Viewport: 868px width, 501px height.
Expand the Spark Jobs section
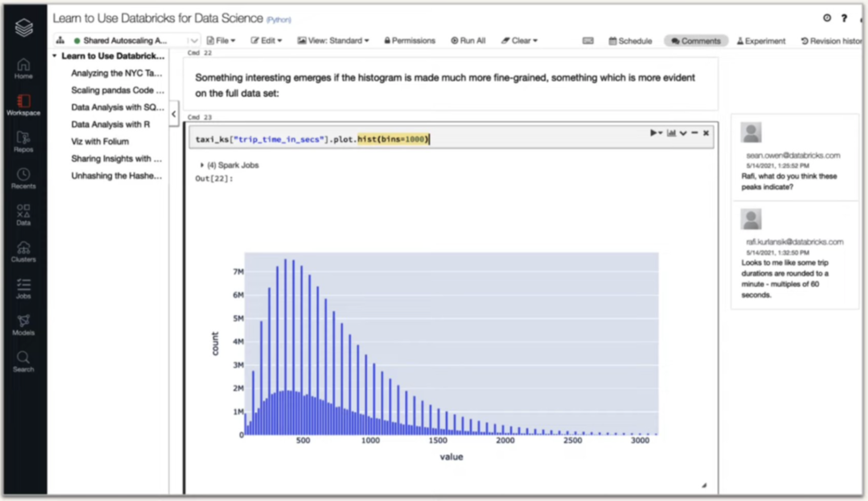pyautogui.click(x=202, y=165)
